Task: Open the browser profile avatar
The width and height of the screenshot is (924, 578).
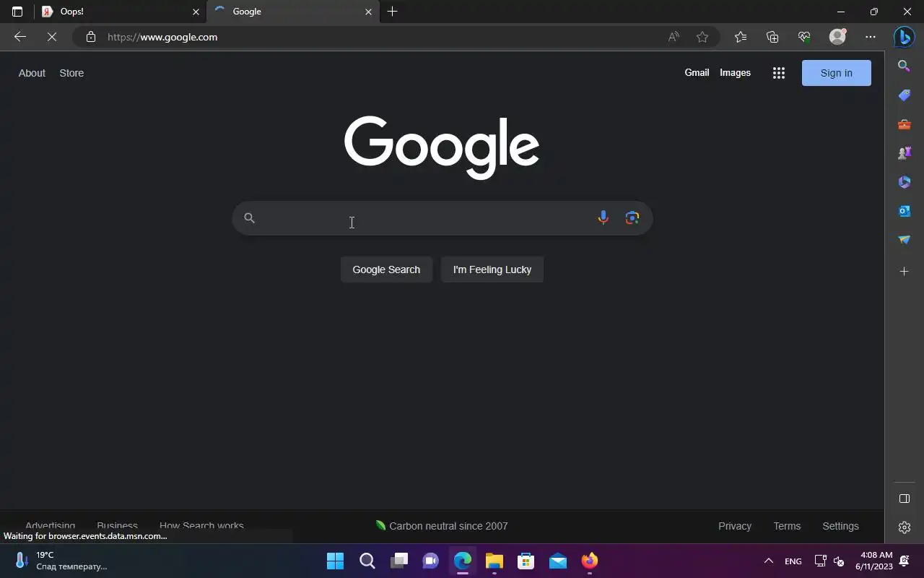Action: (837, 37)
